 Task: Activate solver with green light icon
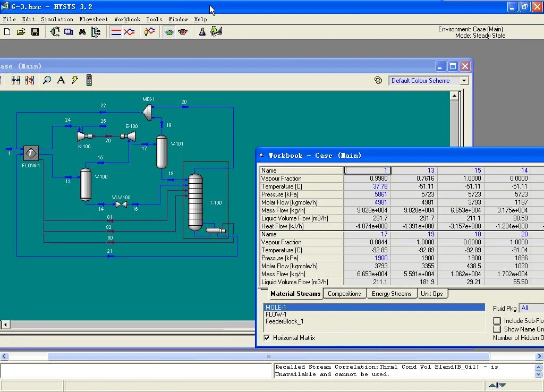169,32
